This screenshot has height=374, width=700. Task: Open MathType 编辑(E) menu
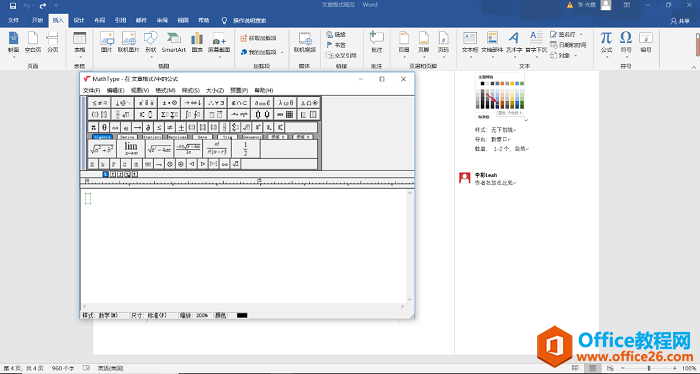(x=115, y=90)
